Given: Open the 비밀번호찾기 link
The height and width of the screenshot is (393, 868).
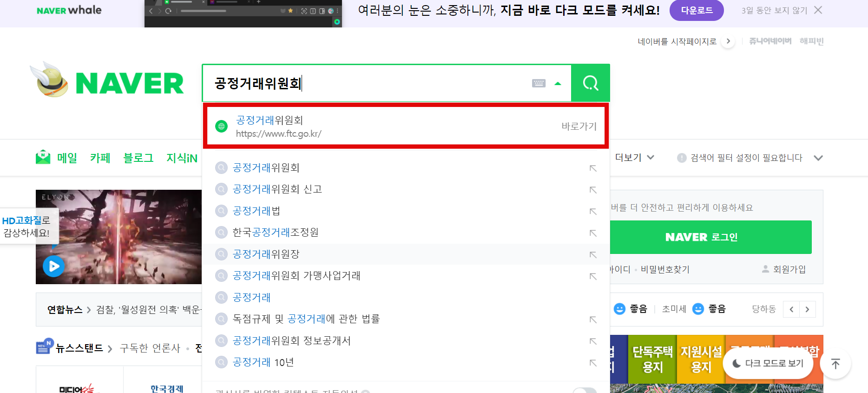Looking at the screenshot, I should pos(665,269).
